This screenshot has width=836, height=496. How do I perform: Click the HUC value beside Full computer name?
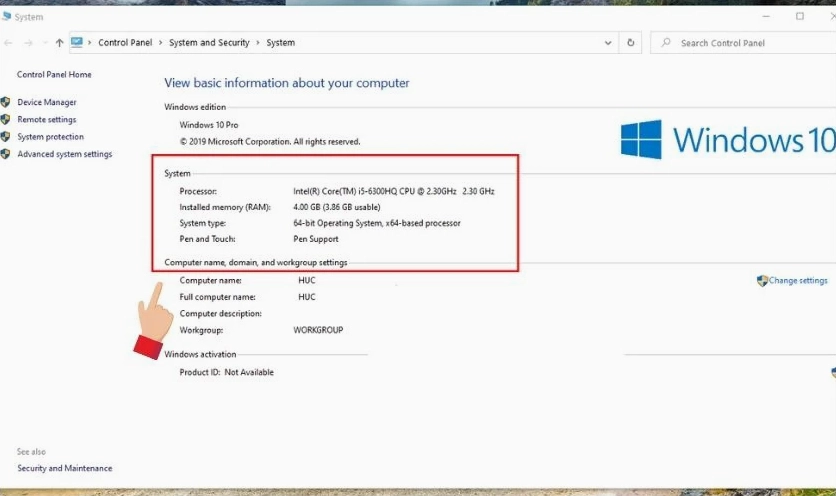click(307, 297)
